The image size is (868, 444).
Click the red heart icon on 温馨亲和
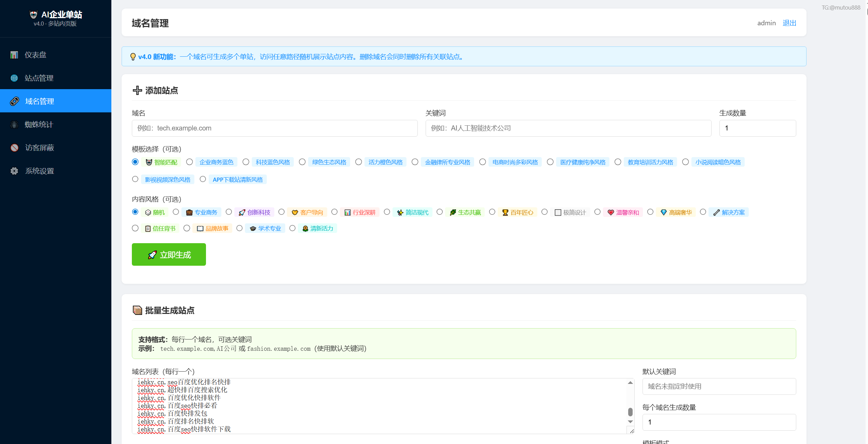[x=611, y=212]
